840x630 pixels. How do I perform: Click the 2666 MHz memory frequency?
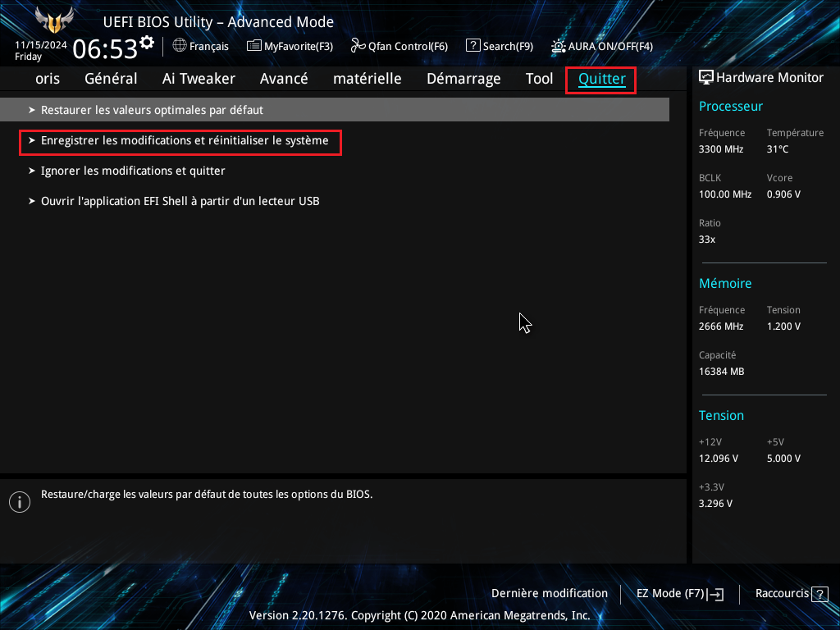(x=721, y=326)
